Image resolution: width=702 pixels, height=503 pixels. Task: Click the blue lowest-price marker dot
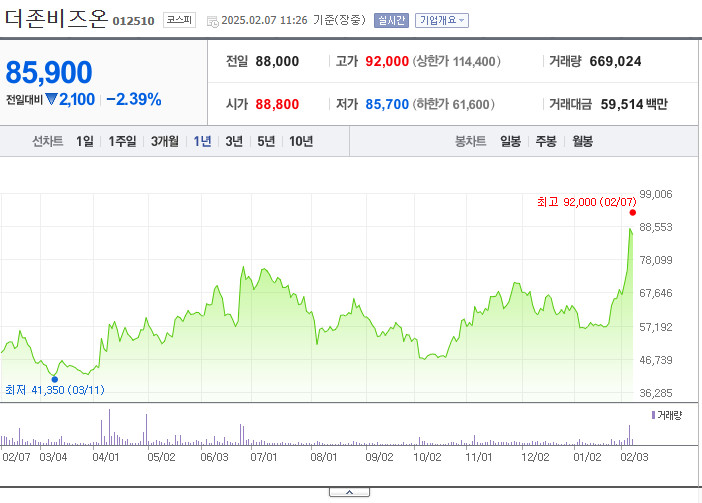[x=55, y=379]
